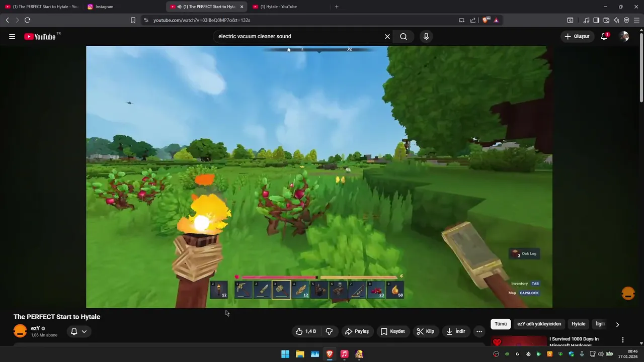
Task: Select the Hytale filter chip
Action: pos(578,324)
